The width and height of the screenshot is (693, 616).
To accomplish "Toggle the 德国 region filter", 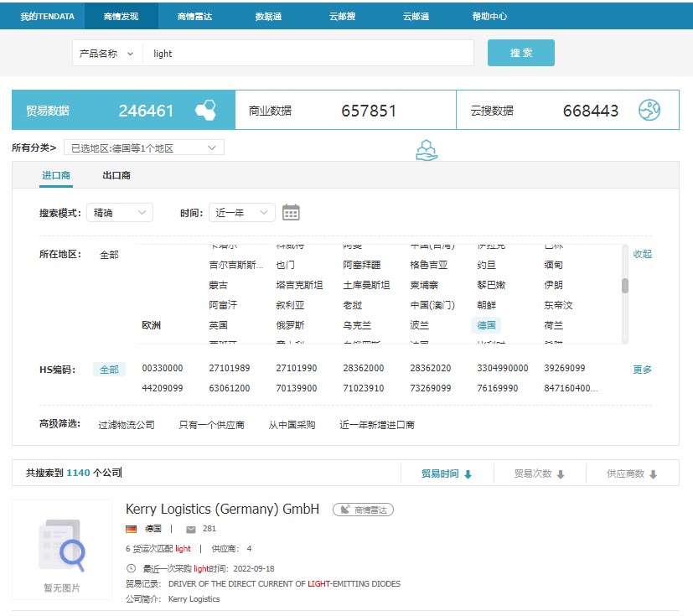I will (486, 326).
